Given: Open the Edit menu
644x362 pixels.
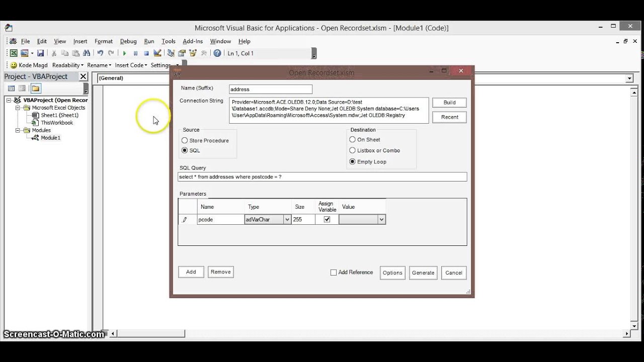Looking at the screenshot, I should coord(42,41).
